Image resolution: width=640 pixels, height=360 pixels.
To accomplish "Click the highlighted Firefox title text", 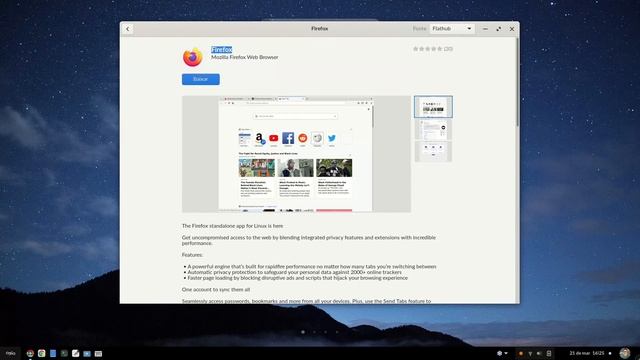I will click(222, 50).
